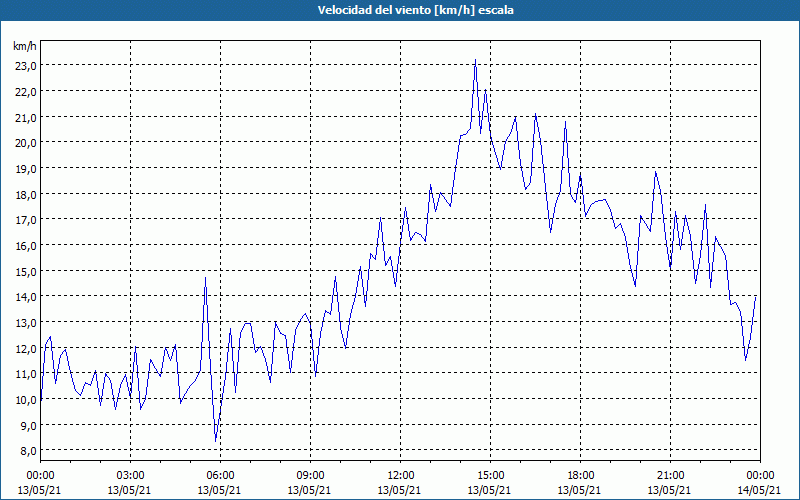
Task: Click the 15:00 time label
Action: 490,476
